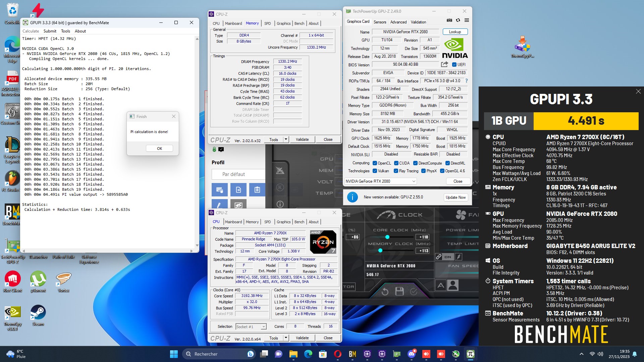The height and width of the screenshot is (362, 644).
Task: Click the GPU-Z screenshot camera icon
Action: pyautogui.click(x=449, y=20)
